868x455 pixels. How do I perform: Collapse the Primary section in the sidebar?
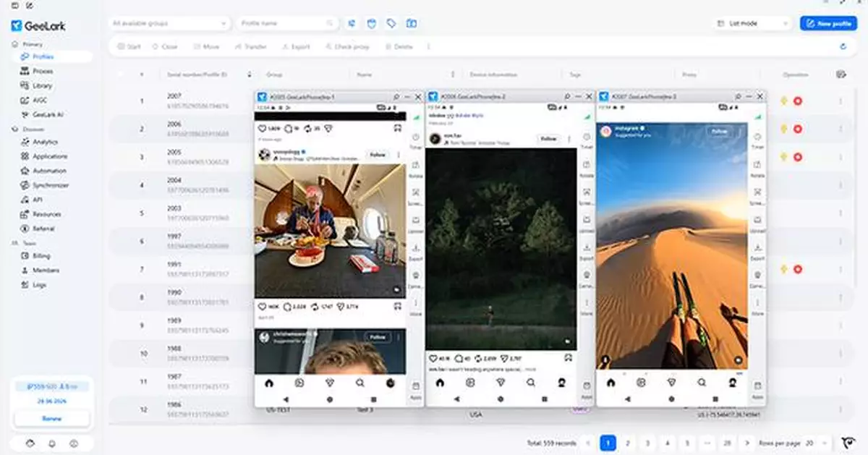click(27, 44)
